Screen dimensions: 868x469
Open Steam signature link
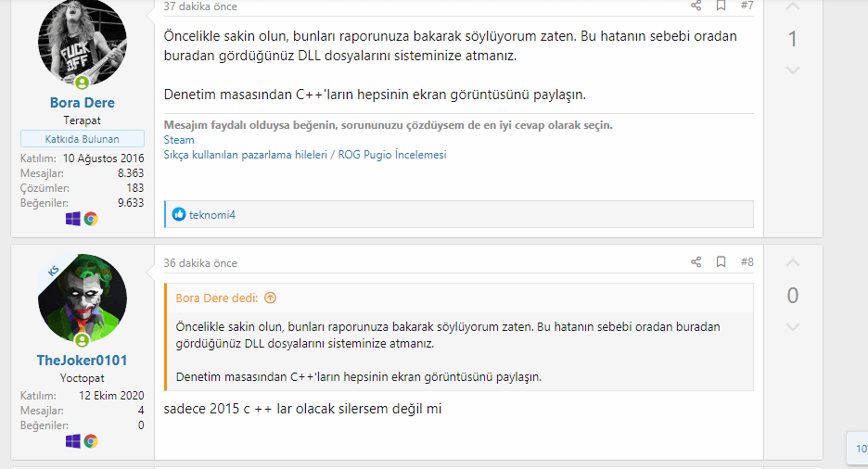[179, 140]
